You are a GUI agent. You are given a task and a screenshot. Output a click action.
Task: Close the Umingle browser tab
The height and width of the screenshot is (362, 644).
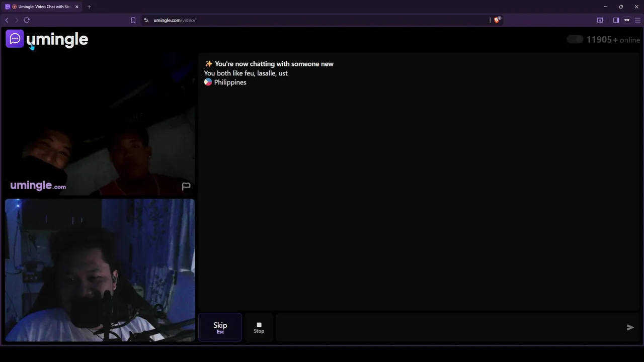(x=76, y=7)
